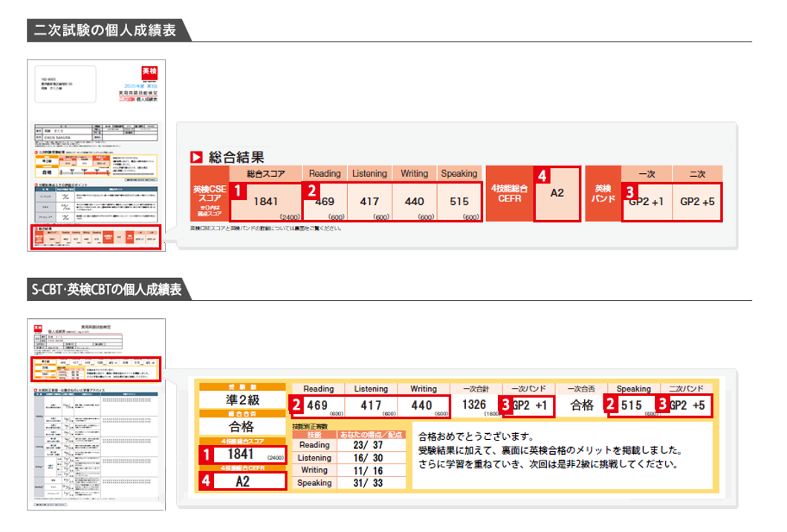Viewport: 787px width, 532px height.
Task: Click the line starting with 受験結果に加えて
Action: click(550, 450)
